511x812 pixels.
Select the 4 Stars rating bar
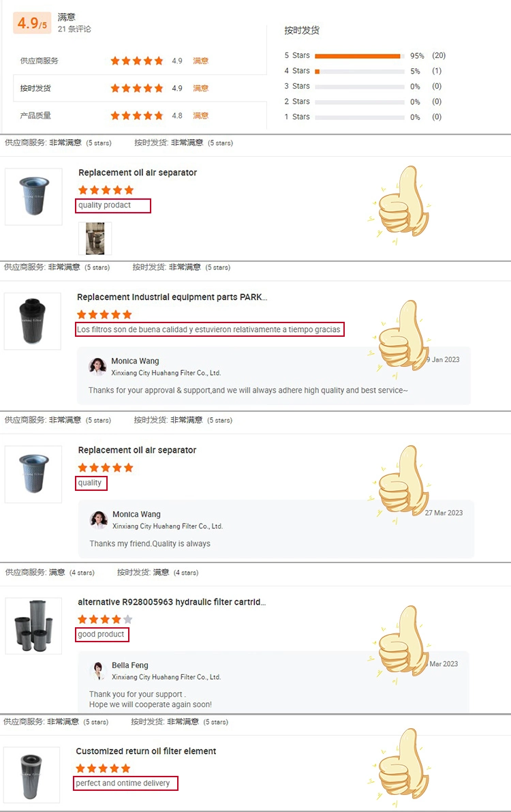pyautogui.click(x=359, y=72)
